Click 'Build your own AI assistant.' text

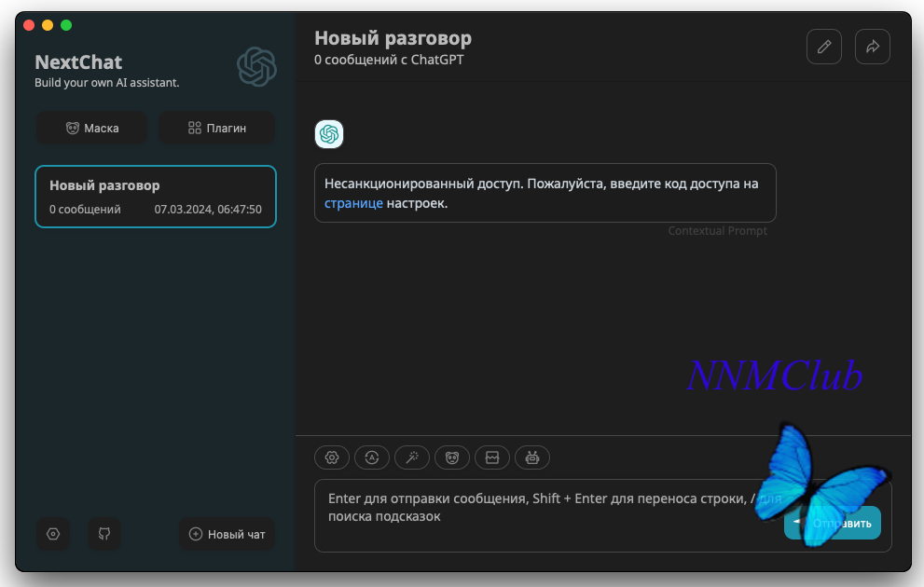[106, 82]
